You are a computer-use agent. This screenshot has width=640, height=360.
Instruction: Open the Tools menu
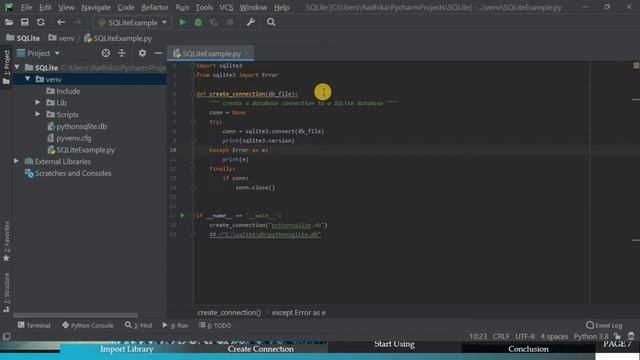pyautogui.click(x=204, y=7)
